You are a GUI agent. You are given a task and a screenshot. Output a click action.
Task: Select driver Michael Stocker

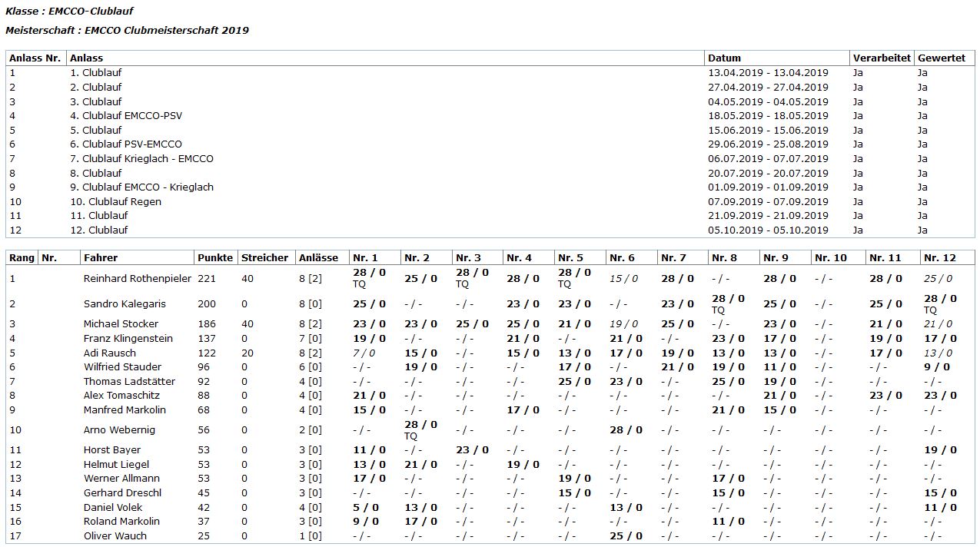121,324
